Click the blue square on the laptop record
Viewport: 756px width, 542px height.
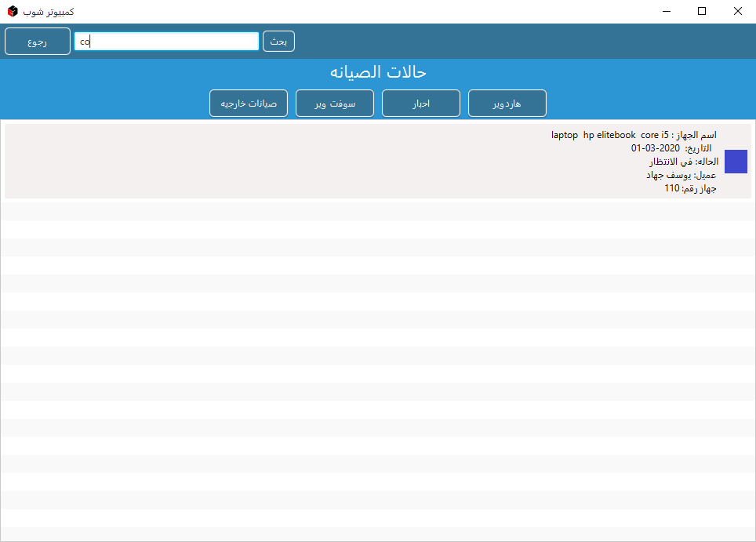coord(736,162)
